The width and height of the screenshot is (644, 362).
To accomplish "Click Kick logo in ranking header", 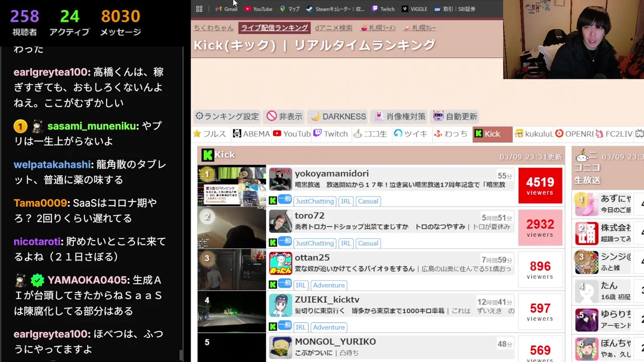I will click(207, 155).
